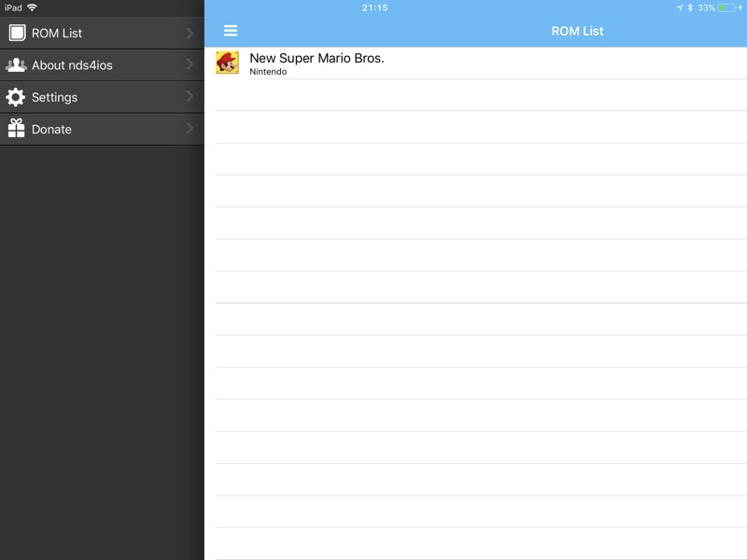Open the ROM List icon in sidebar

tap(17, 33)
